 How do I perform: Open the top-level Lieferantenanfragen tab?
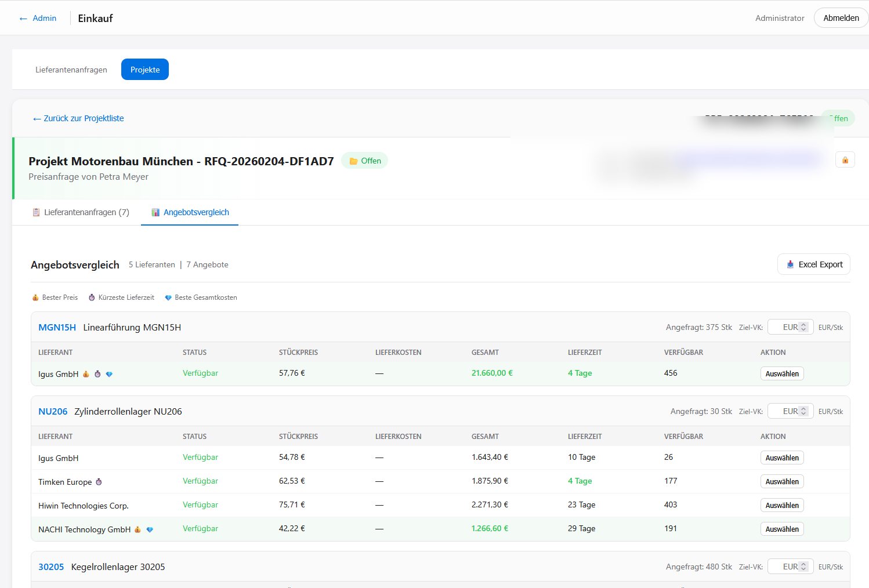(x=71, y=70)
